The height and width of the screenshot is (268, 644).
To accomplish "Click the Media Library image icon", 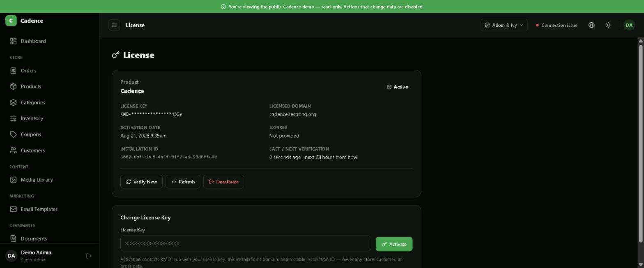I will 13,180.
